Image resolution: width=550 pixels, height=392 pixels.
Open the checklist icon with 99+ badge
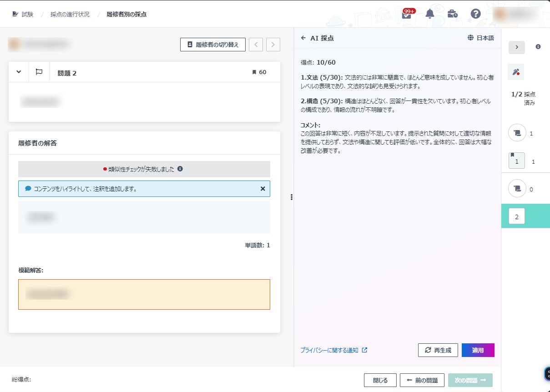(x=407, y=14)
